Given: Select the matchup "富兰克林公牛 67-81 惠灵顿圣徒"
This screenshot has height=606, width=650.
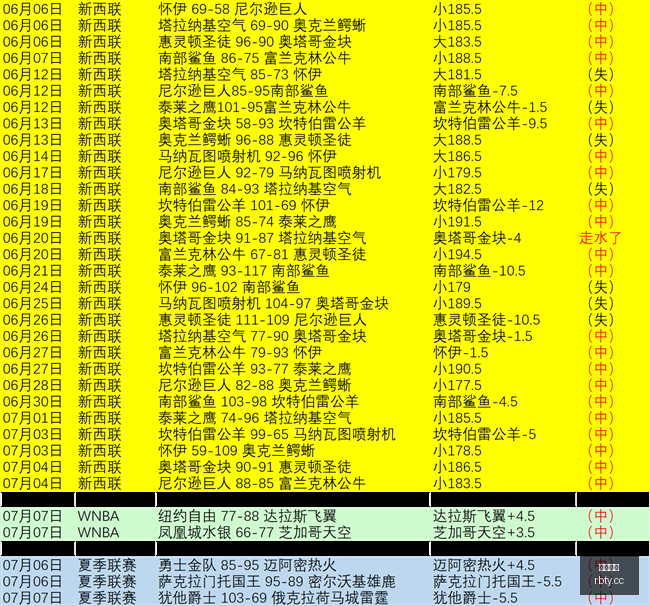Looking at the screenshot, I should coord(262,255).
